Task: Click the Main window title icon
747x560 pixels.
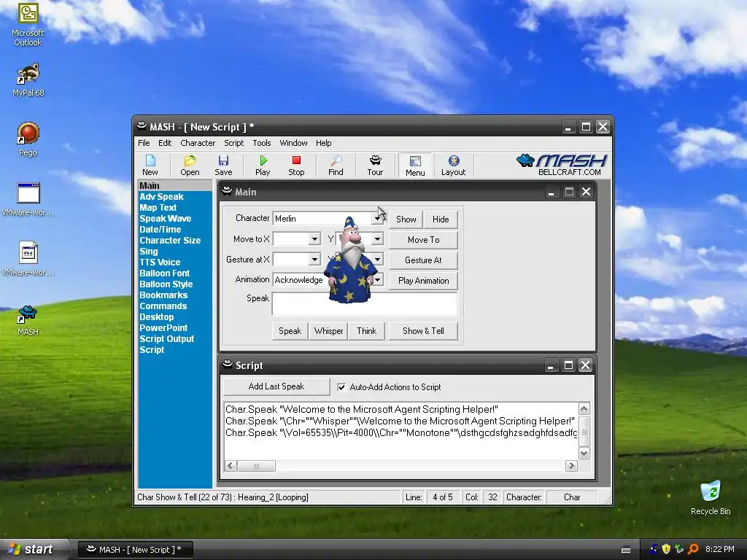Action: click(x=228, y=192)
